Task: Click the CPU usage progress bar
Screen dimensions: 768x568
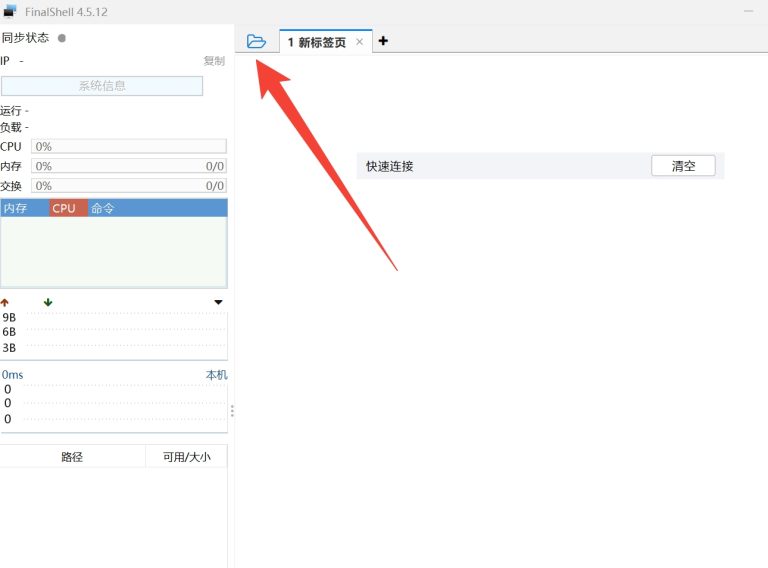Action: click(x=129, y=147)
